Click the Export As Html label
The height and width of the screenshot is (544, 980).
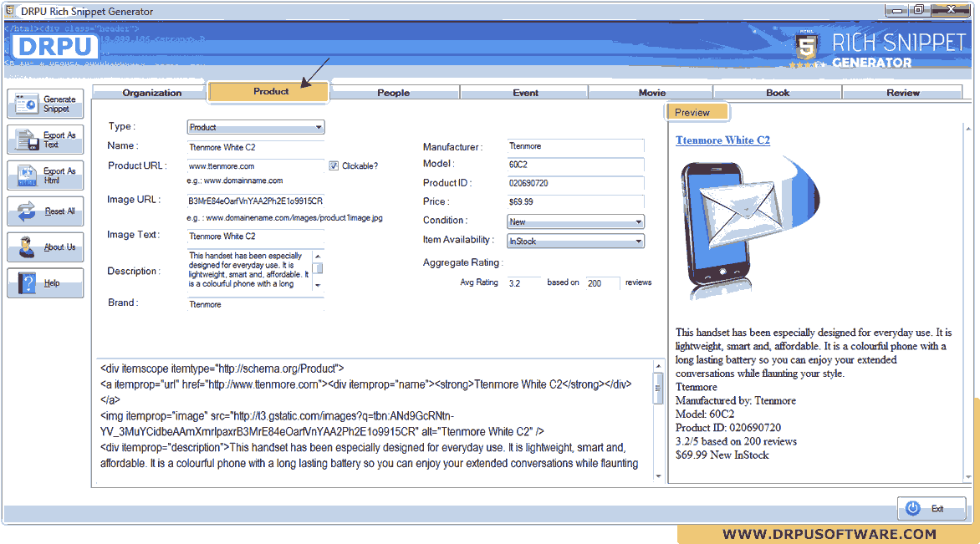[x=59, y=175]
